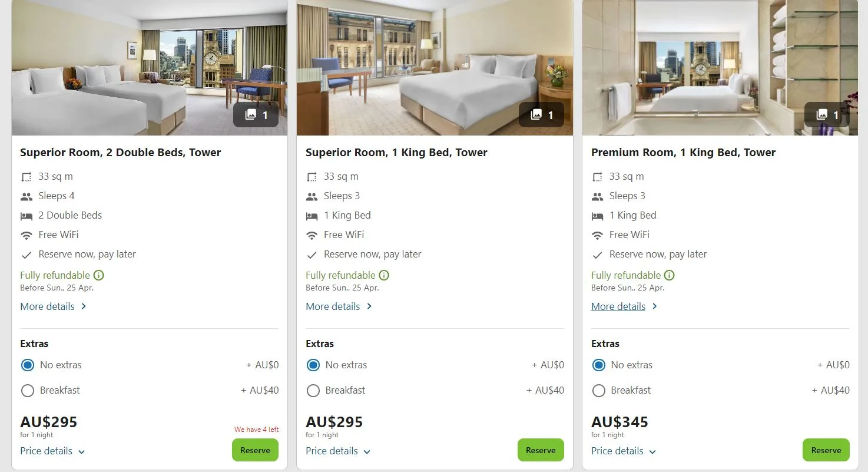868x472 pixels.
Task: Select Breakfast extra for Superior King Bed room
Action: (x=313, y=391)
